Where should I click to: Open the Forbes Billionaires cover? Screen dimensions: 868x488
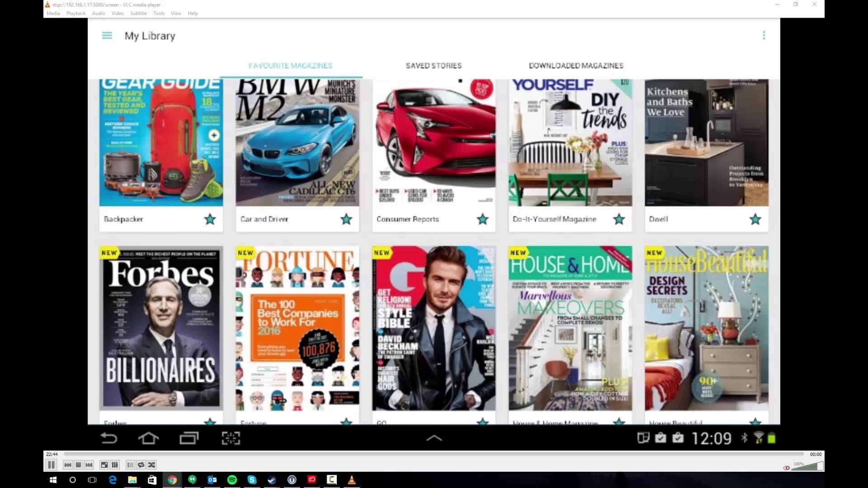[161, 328]
